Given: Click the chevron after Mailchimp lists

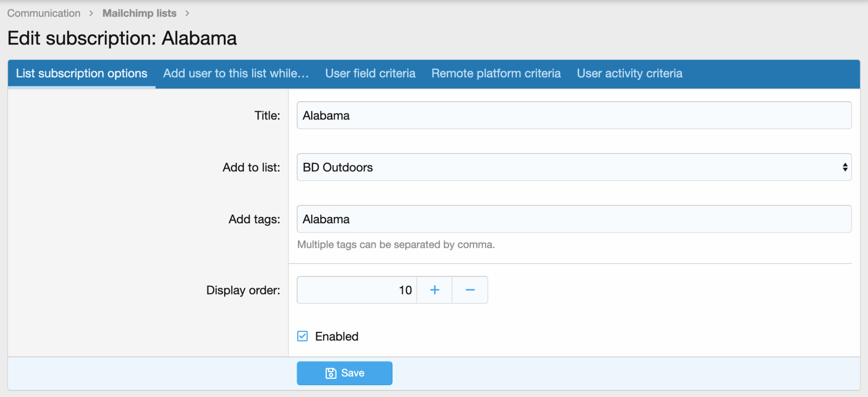Looking at the screenshot, I should pyautogui.click(x=187, y=14).
